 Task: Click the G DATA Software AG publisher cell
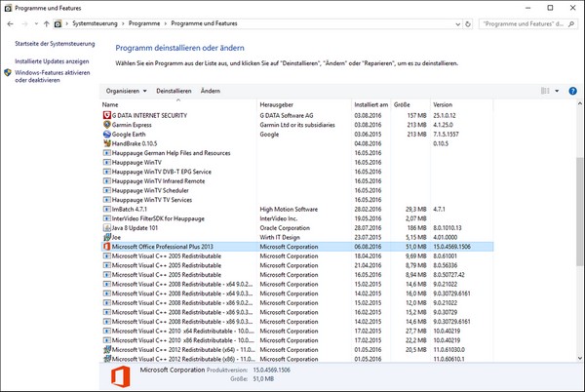(287, 115)
